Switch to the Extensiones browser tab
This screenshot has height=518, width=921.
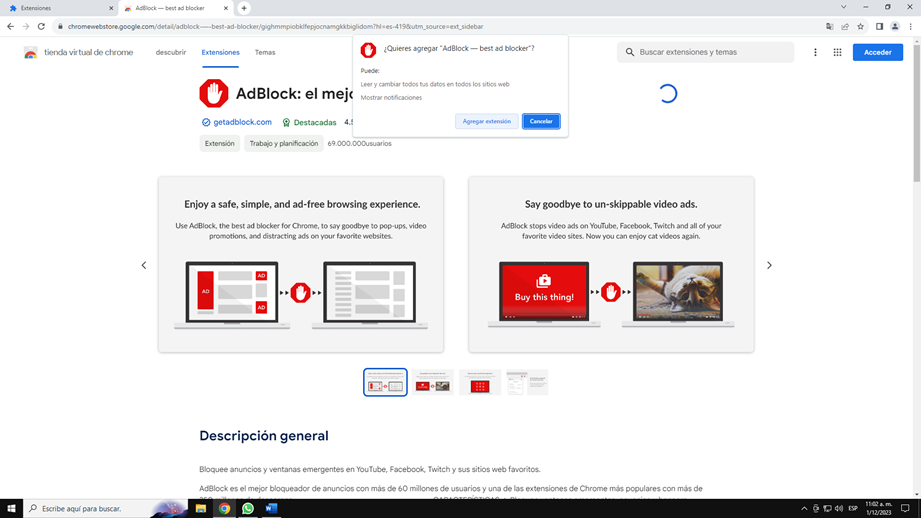coord(59,8)
